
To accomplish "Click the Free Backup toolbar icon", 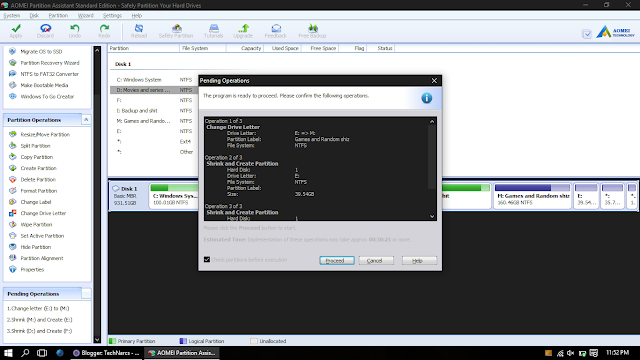I will [x=312, y=31].
